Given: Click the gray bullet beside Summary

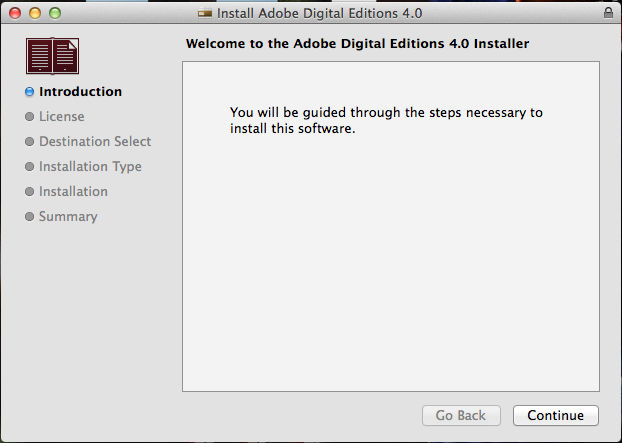Looking at the screenshot, I should [30, 217].
